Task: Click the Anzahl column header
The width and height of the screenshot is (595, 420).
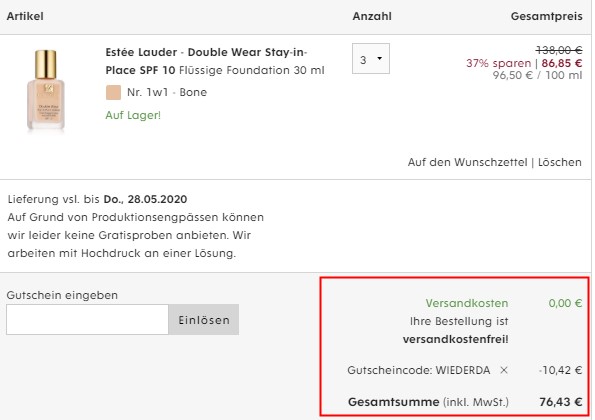Action: pyautogui.click(x=372, y=16)
